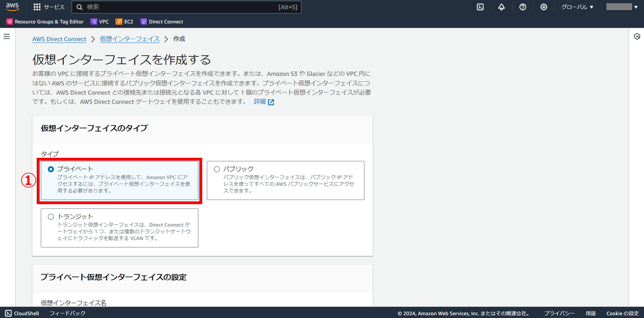Select the パブリック radio button
The image size is (644, 318).
click(x=217, y=169)
